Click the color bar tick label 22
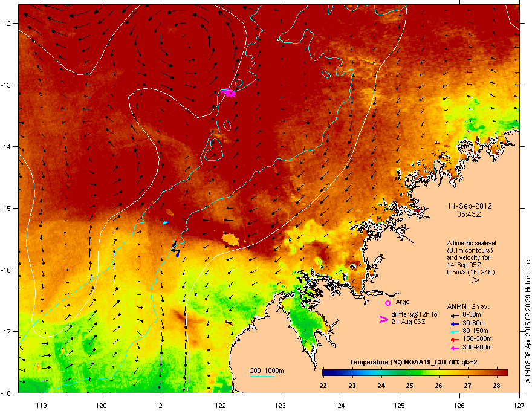The height and width of the screenshot is (411, 532). (323, 386)
